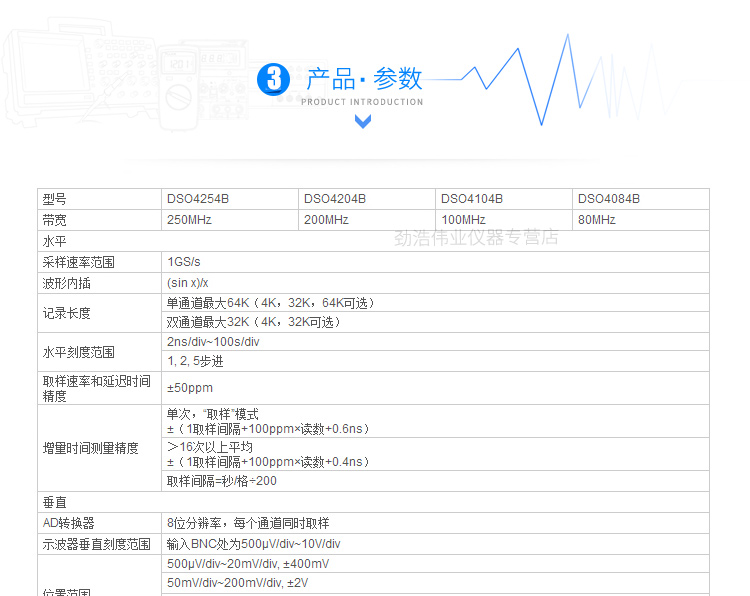Click the PRODUCT INTRODUCTION subtitle
The image size is (750, 596).
coord(362,102)
